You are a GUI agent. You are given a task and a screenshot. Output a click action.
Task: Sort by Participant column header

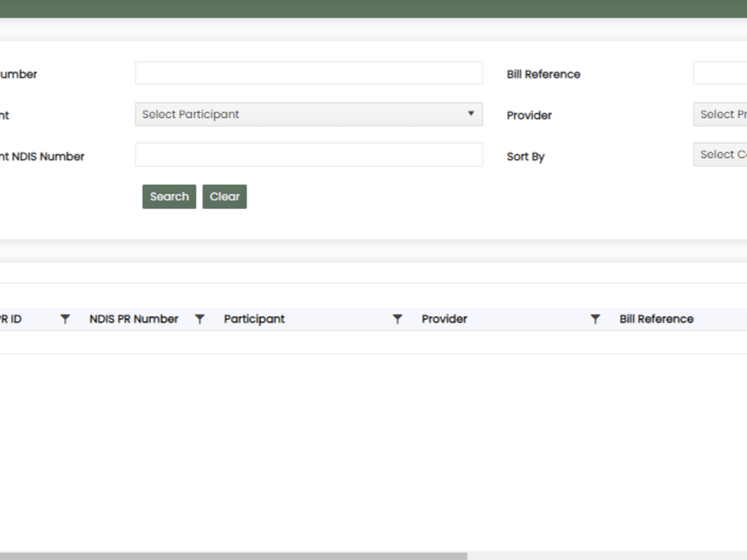tap(255, 319)
